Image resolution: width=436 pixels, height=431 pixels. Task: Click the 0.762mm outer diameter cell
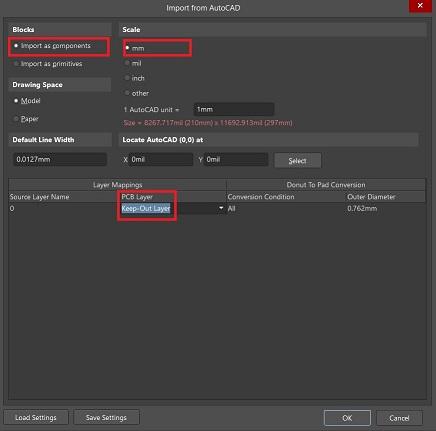(x=362, y=209)
